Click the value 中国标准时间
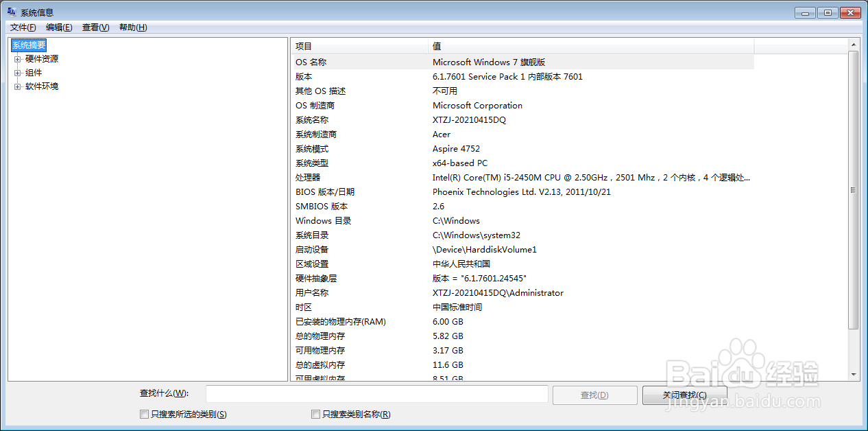Screen dimensions: 868x431 click(457, 307)
